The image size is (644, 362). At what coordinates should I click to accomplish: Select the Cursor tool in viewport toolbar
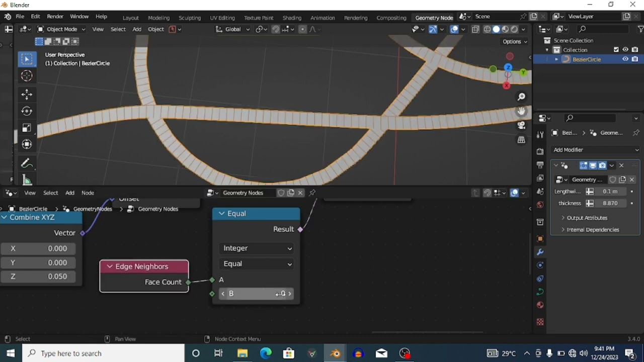coord(27,75)
